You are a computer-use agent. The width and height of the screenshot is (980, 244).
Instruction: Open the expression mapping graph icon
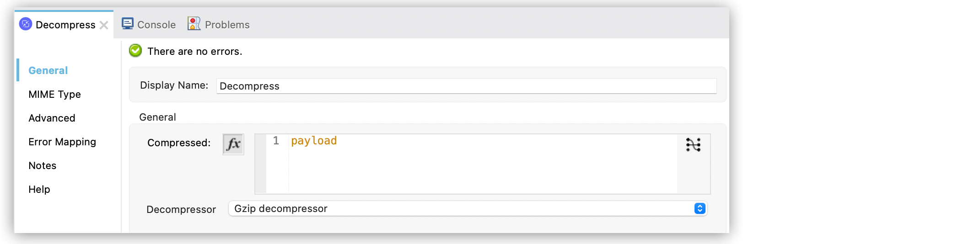coord(693,145)
